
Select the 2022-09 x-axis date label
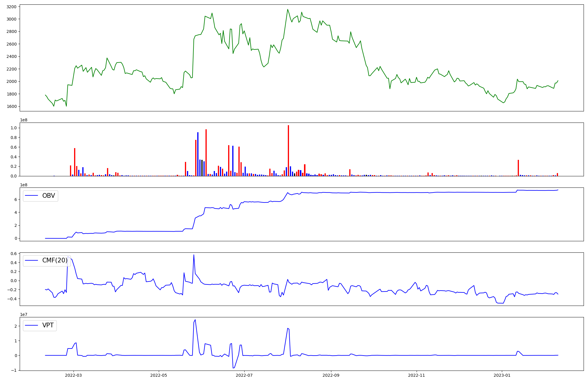[331, 375]
